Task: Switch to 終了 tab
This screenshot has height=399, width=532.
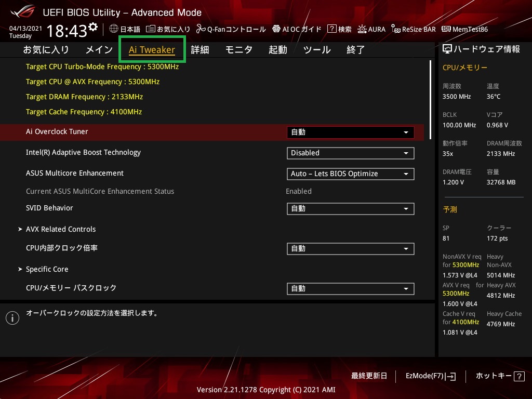Action: tap(355, 49)
